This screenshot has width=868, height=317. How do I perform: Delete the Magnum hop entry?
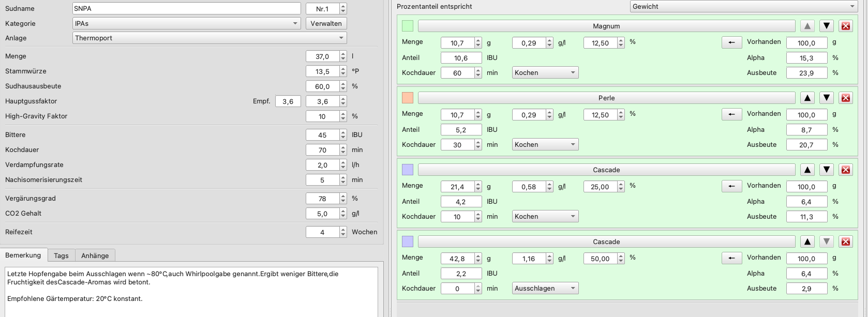coord(846,26)
